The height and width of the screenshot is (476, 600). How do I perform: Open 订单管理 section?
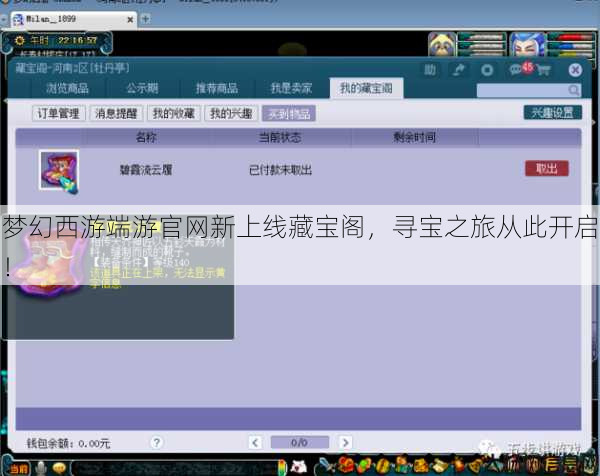(x=59, y=113)
